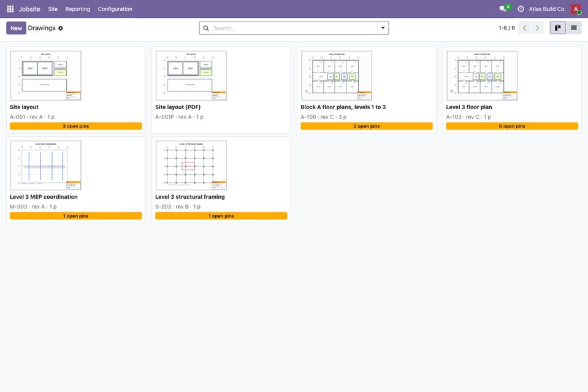Switch to kanban view
This screenshot has height=392, width=588.
coord(557,28)
